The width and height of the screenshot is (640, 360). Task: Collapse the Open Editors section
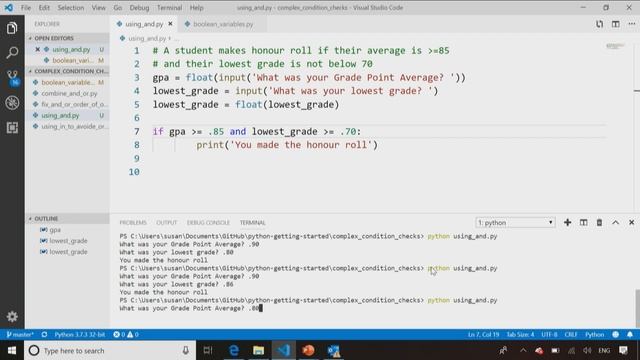(x=67, y=38)
